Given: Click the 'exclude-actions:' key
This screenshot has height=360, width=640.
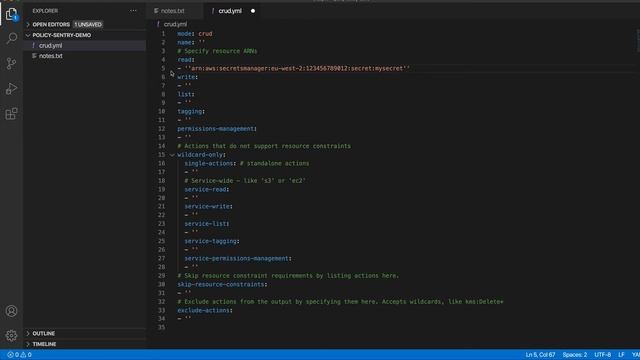Looking at the screenshot, I should pyautogui.click(x=204, y=310).
